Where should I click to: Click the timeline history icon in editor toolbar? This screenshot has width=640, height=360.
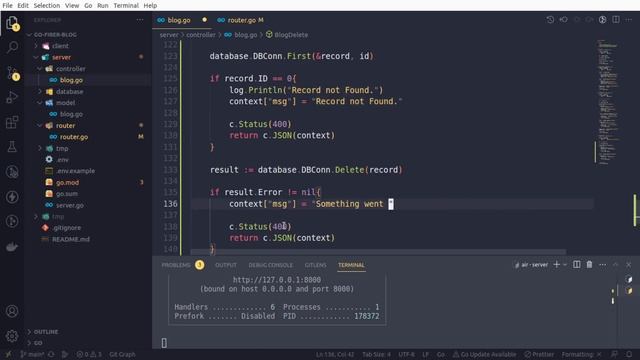pyautogui.click(x=550, y=20)
